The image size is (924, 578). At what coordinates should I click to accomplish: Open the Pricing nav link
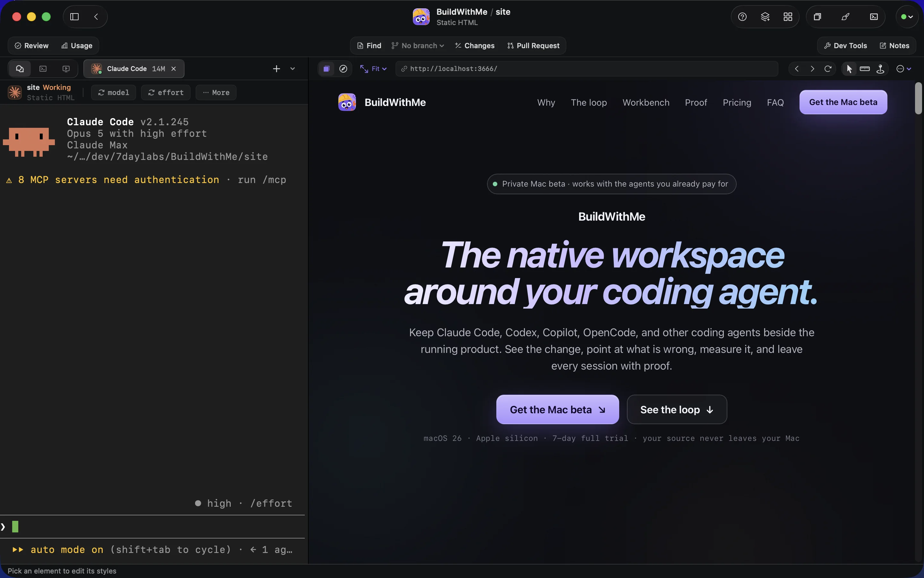(737, 102)
